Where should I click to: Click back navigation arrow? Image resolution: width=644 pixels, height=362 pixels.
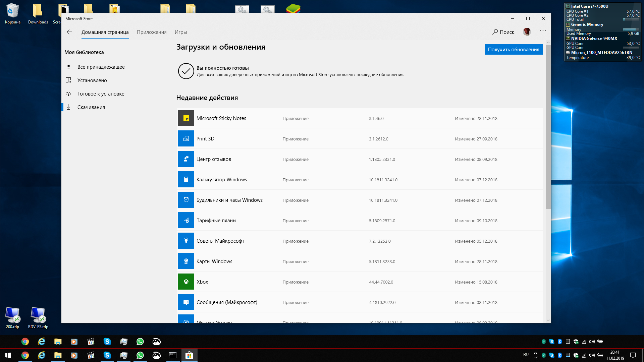point(69,32)
